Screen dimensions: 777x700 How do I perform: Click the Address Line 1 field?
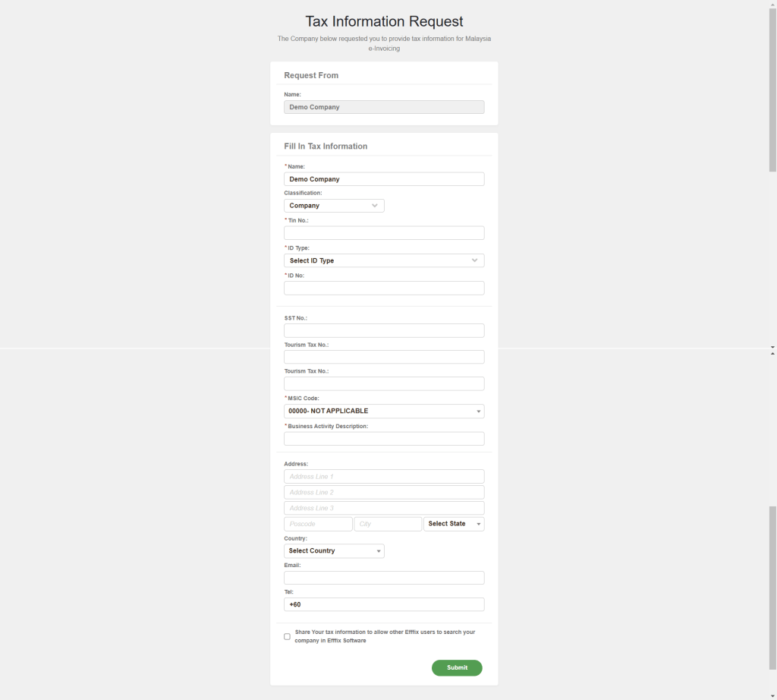point(384,477)
